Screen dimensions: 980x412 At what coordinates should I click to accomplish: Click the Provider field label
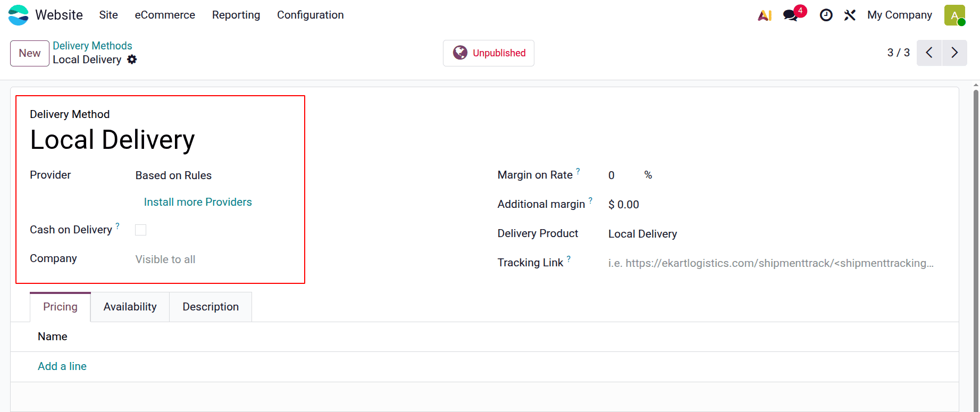point(51,175)
